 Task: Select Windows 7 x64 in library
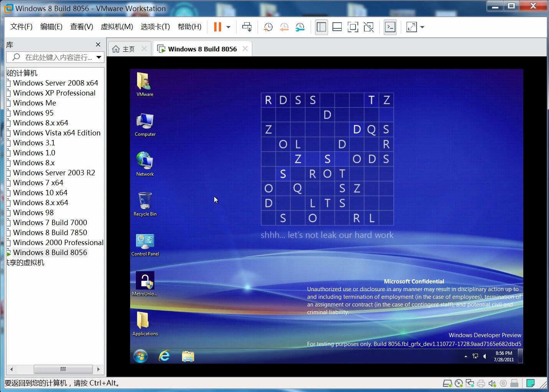pos(38,183)
